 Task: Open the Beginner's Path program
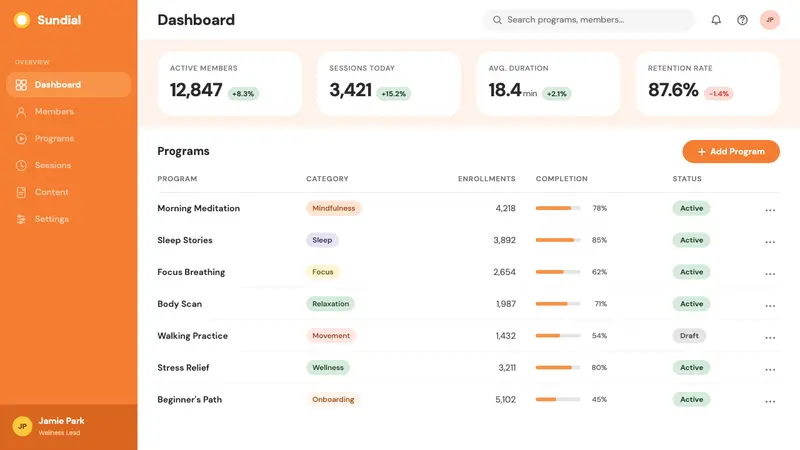(x=189, y=399)
